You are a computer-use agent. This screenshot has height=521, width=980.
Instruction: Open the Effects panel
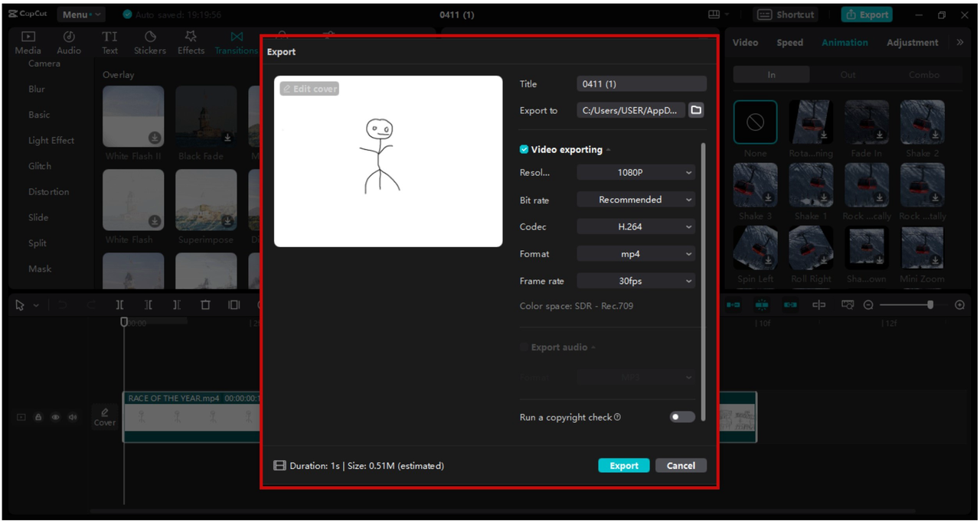pyautogui.click(x=191, y=43)
